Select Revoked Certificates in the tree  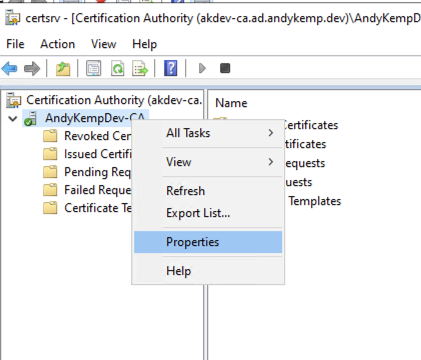97,136
